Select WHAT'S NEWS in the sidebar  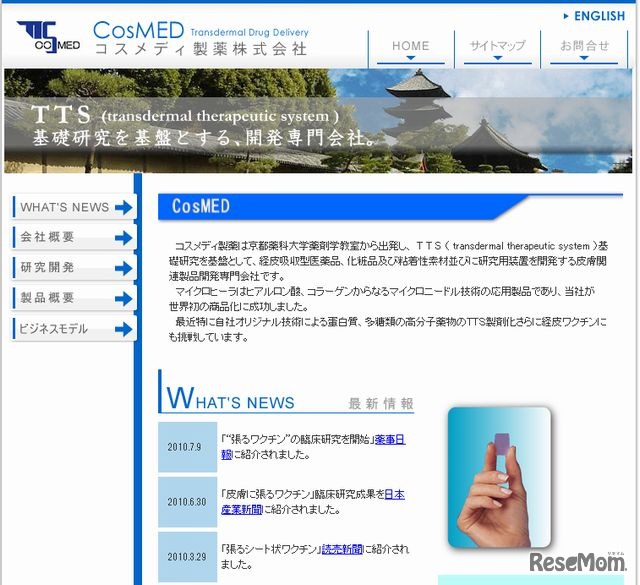(x=75, y=207)
